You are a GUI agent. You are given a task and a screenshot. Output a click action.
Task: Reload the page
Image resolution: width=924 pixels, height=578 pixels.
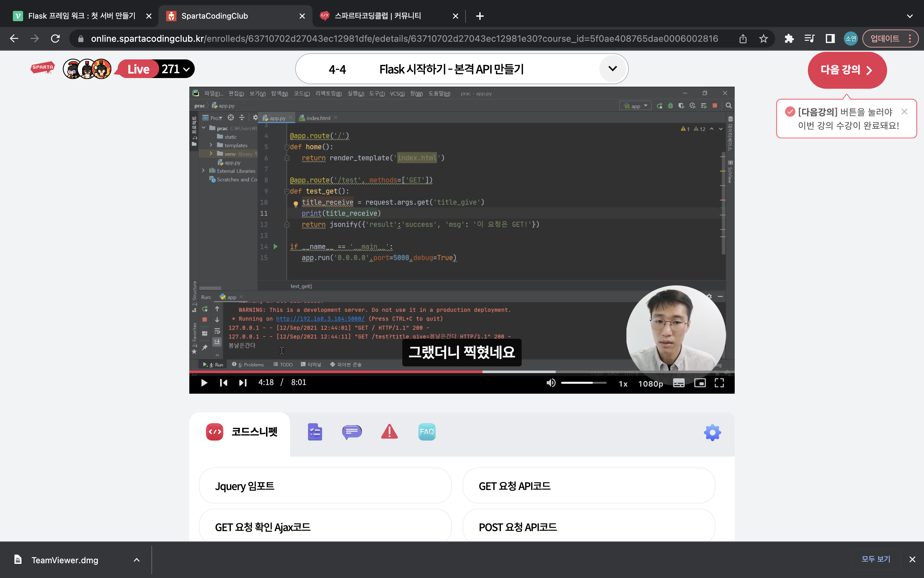pos(56,39)
